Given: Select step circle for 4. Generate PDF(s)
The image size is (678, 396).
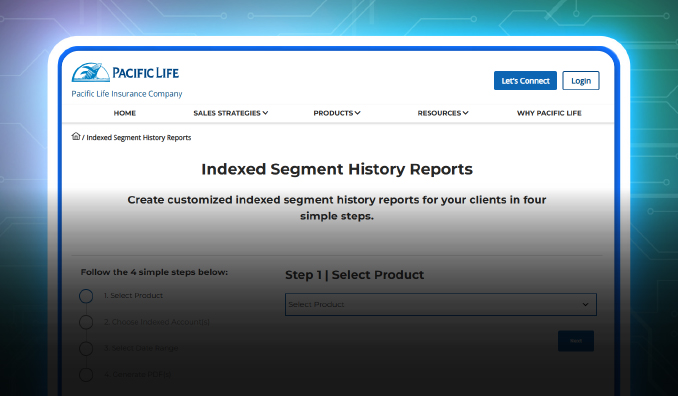Looking at the screenshot, I should (86, 374).
